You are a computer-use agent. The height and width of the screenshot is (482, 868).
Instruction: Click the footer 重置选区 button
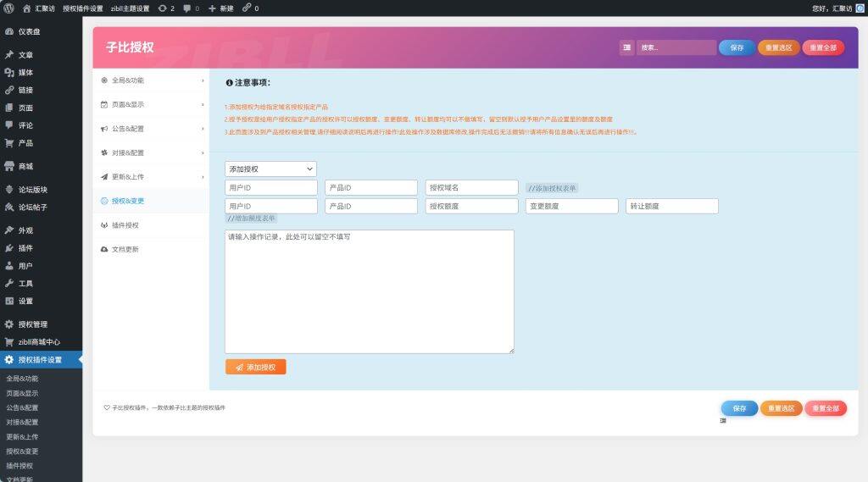tap(781, 408)
